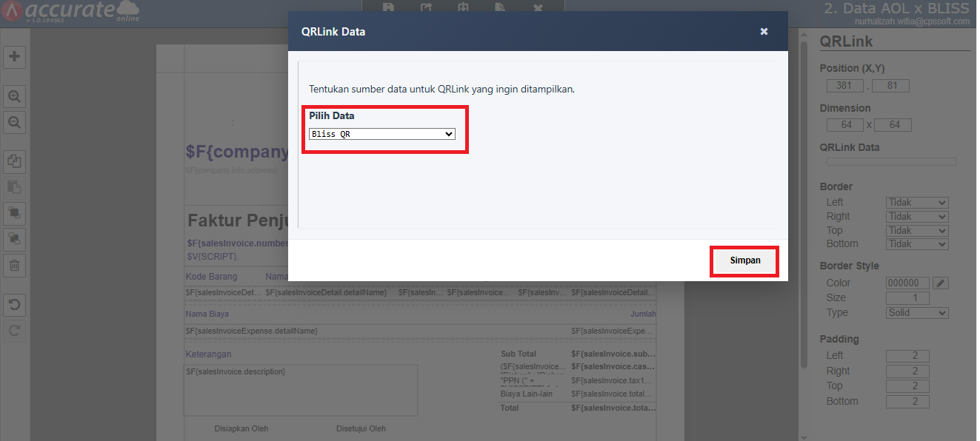This screenshot has height=441, width=980.
Task: Click the add element plus icon
Action: (14, 56)
